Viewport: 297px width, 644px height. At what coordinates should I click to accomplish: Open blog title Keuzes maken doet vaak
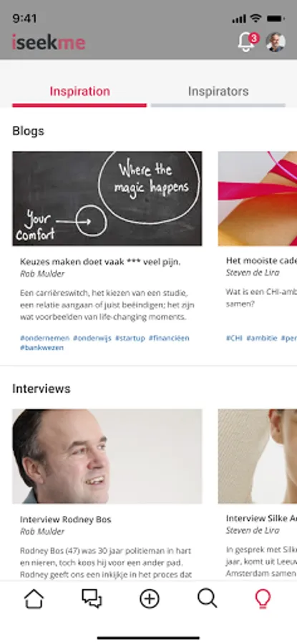(100, 262)
